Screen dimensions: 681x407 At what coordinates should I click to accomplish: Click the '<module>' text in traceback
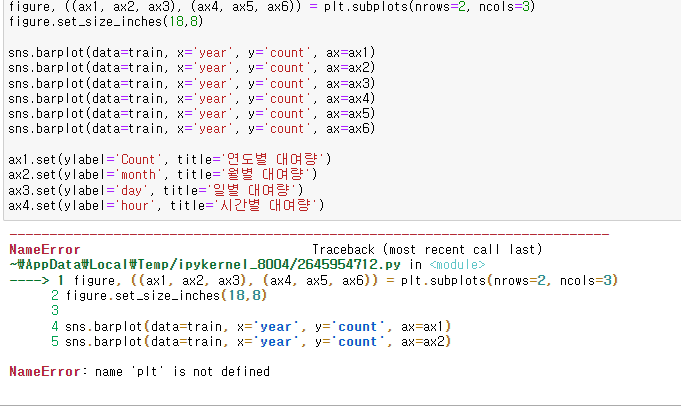457,265
